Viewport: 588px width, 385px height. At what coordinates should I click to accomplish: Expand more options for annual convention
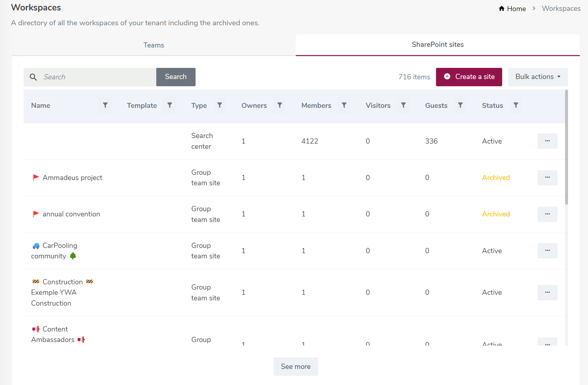[547, 214]
